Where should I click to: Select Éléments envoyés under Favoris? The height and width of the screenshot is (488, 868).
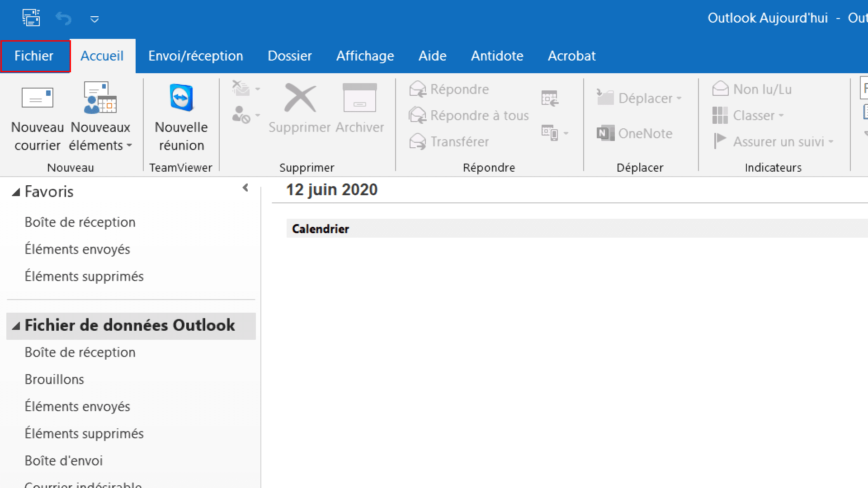[77, 249]
